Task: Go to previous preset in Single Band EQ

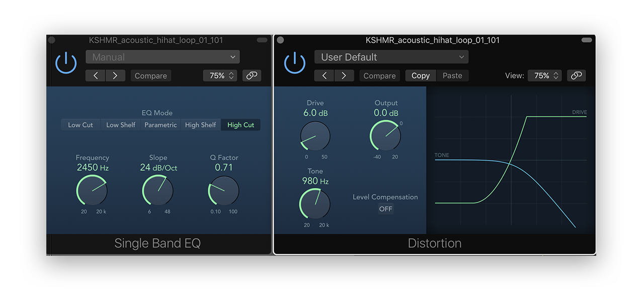Action: (x=96, y=76)
